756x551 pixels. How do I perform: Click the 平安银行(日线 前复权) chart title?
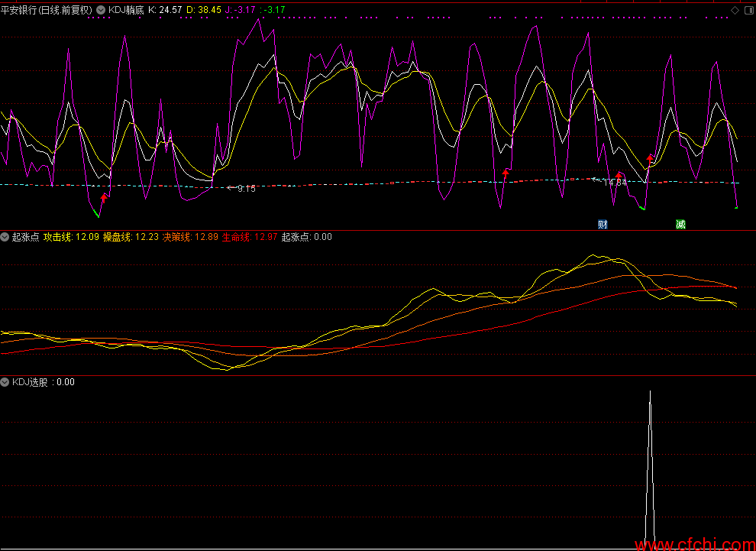(x=47, y=10)
